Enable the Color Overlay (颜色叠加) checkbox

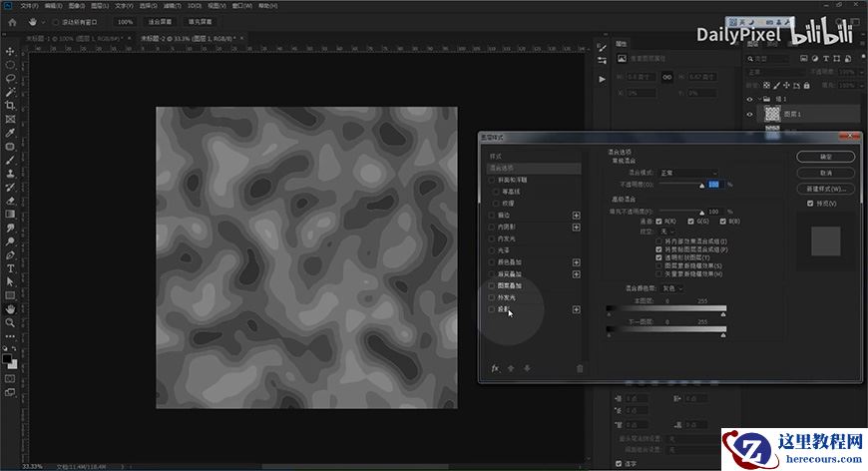(x=492, y=262)
